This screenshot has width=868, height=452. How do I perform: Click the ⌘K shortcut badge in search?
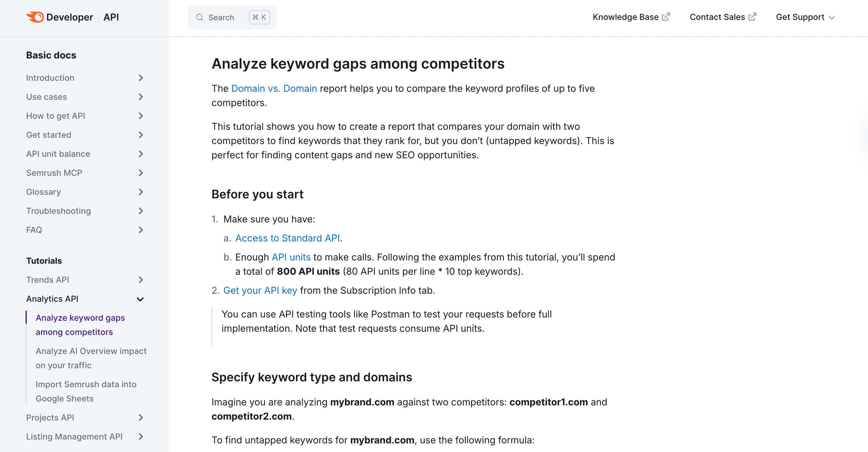[259, 17]
